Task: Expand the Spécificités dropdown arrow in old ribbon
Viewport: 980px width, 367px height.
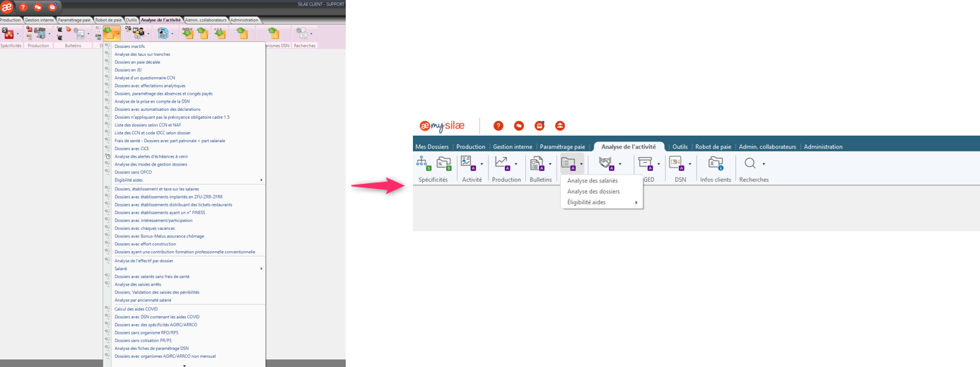Action: [x=19, y=33]
